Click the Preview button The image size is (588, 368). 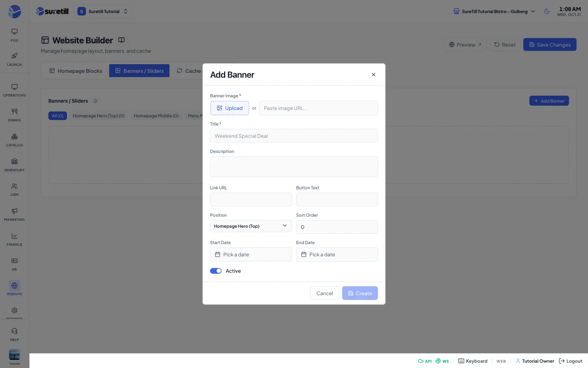point(465,45)
